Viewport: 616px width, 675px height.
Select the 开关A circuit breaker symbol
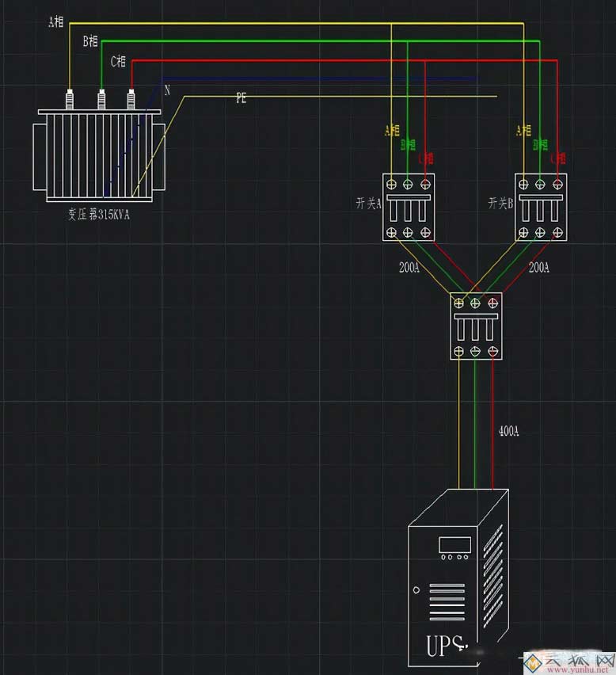[409, 208]
